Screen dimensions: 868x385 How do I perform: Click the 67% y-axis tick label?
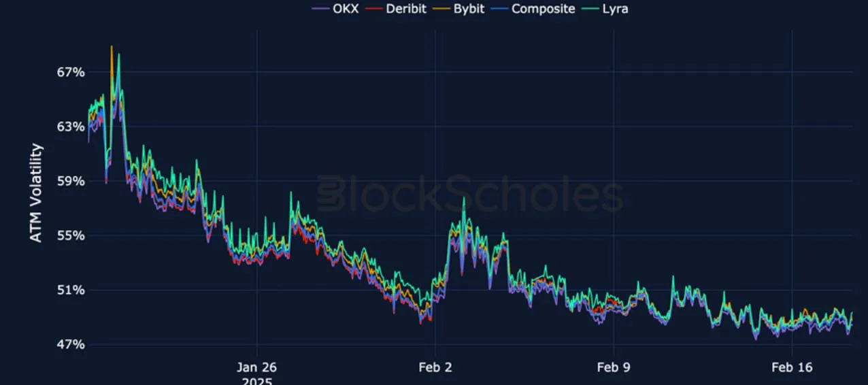[71, 72]
